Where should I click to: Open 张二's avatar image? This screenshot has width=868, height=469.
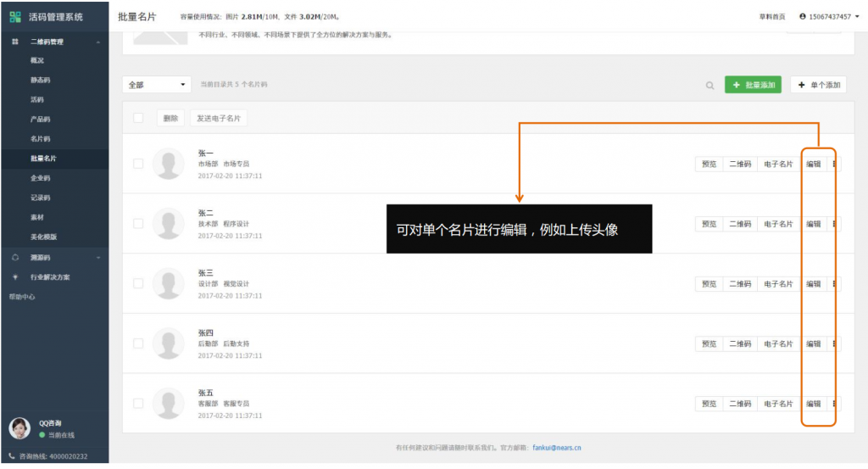pyautogui.click(x=169, y=223)
